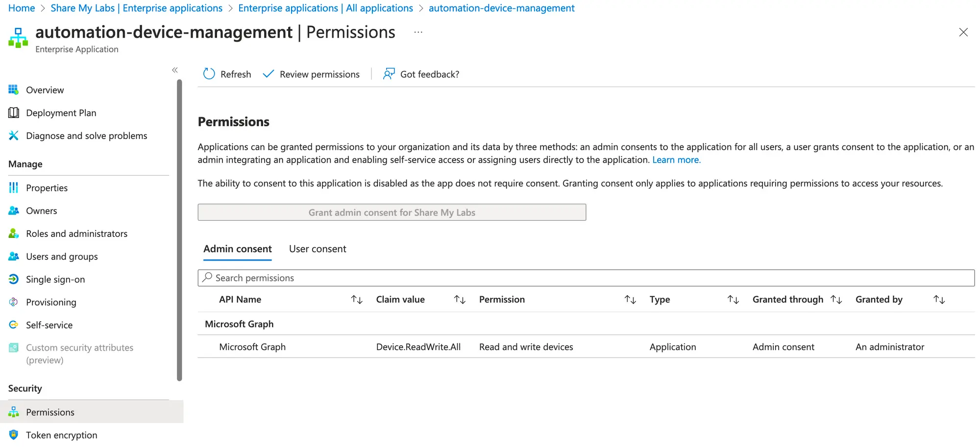Open the Provisioning sidebar item
Viewport: 980px width, 448px height.
[x=51, y=302]
